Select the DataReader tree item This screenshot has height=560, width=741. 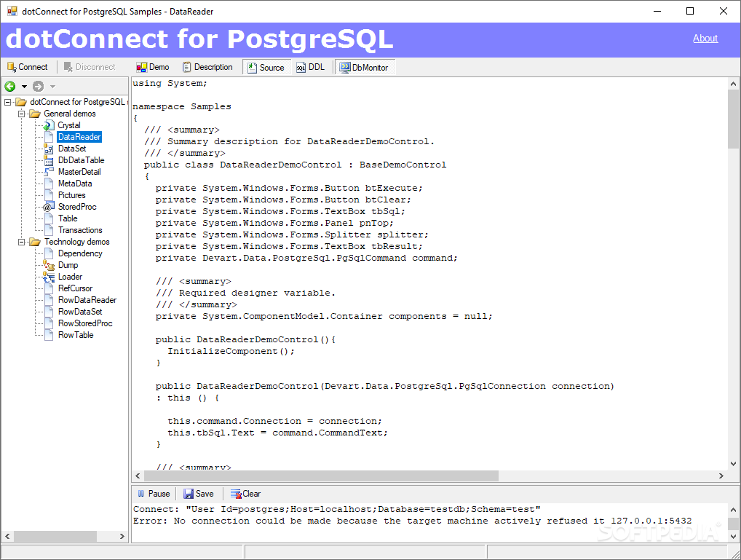[x=79, y=137]
